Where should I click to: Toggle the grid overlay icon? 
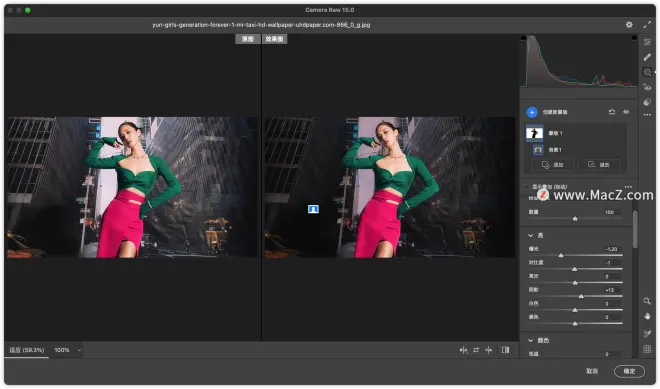pyautogui.click(x=647, y=349)
